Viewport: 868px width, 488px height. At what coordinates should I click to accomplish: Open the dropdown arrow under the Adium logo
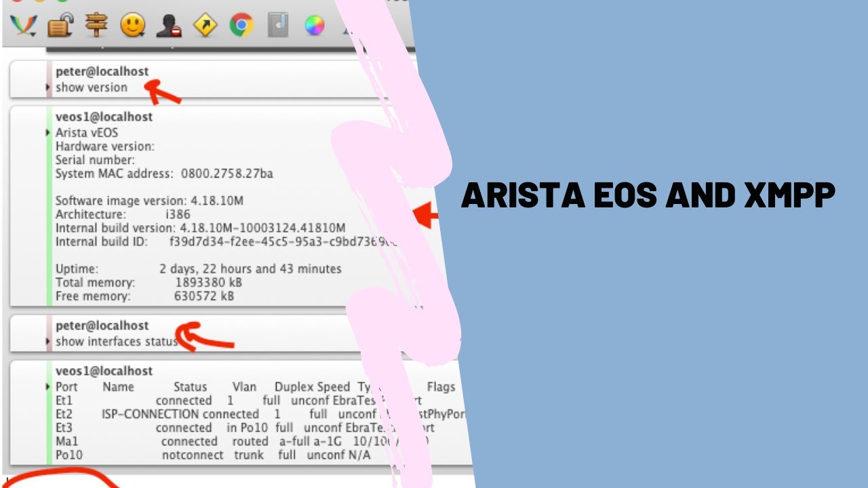click(x=34, y=34)
